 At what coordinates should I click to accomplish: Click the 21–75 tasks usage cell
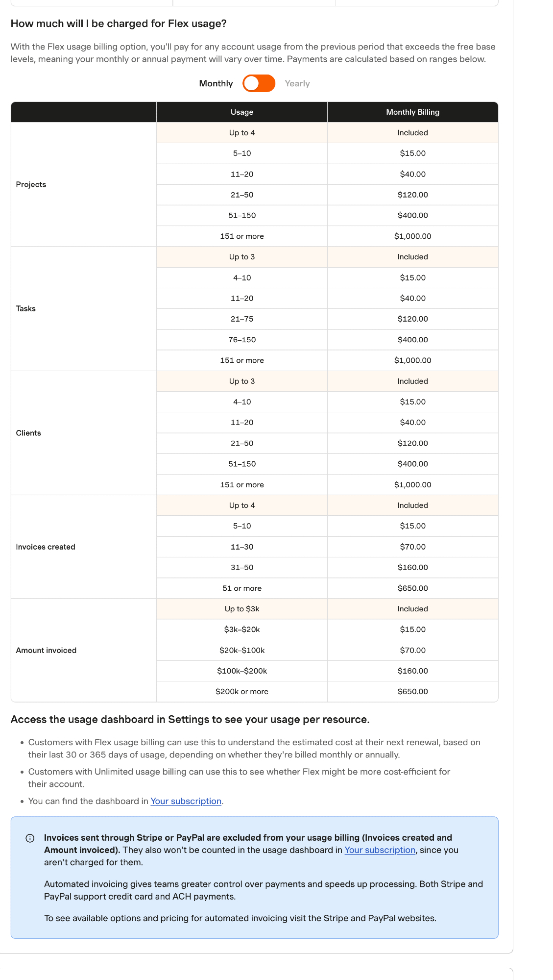coord(242,319)
